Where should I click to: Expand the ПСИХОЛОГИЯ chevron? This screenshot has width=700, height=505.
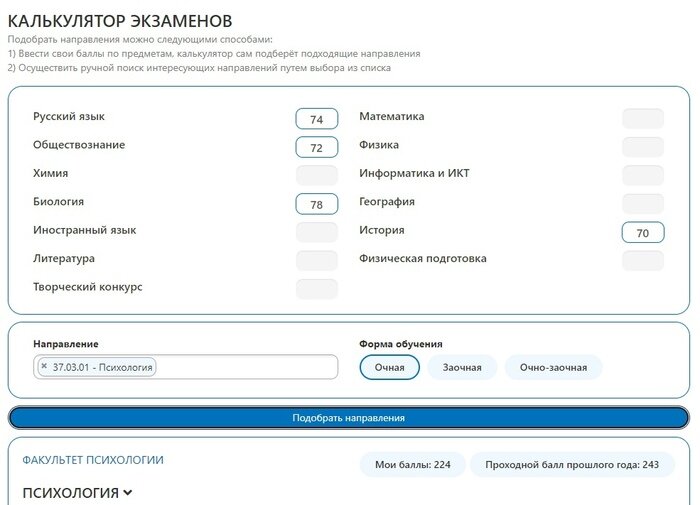pyautogui.click(x=128, y=492)
